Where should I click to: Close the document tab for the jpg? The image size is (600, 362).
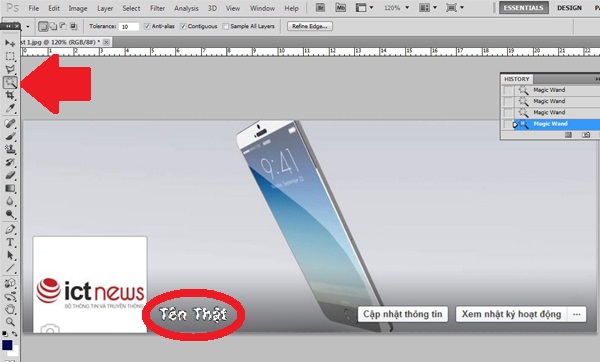click(106, 42)
